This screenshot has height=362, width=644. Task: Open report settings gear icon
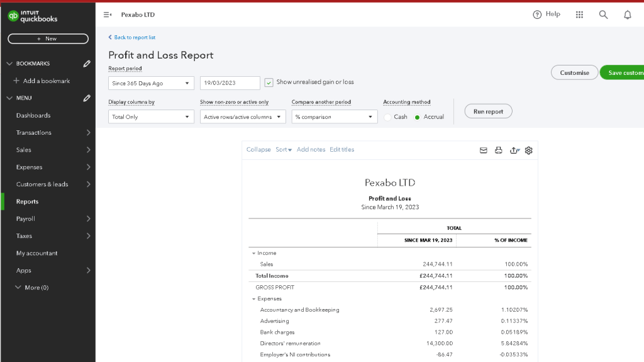(x=528, y=150)
